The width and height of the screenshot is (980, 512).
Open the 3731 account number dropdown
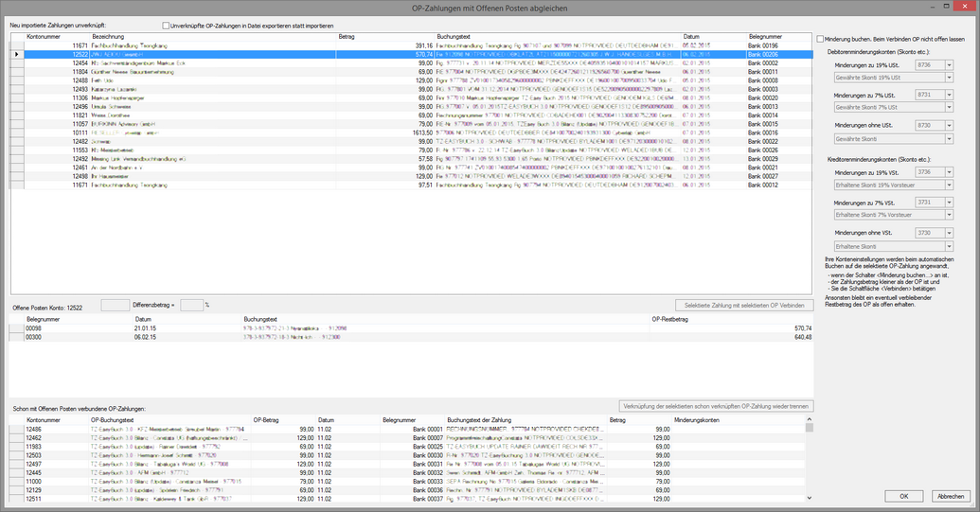coord(949,203)
